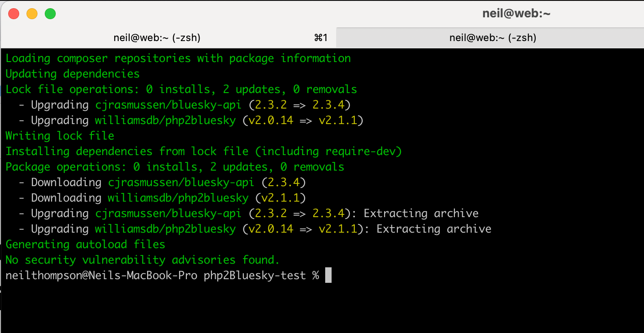
Task: Click the "Lock file operations" summary line
Action: [x=181, y=89]
